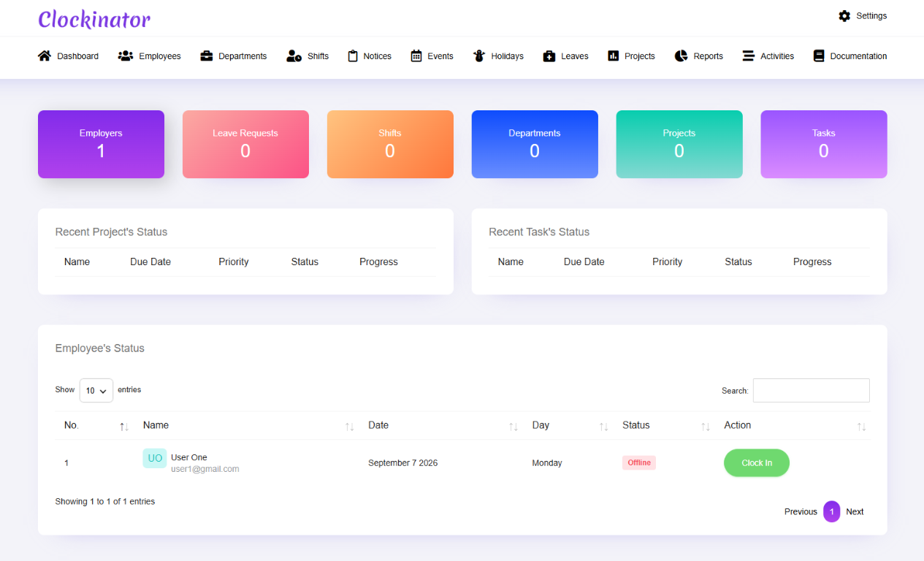Click the Recent Project's Status heading

111,232
